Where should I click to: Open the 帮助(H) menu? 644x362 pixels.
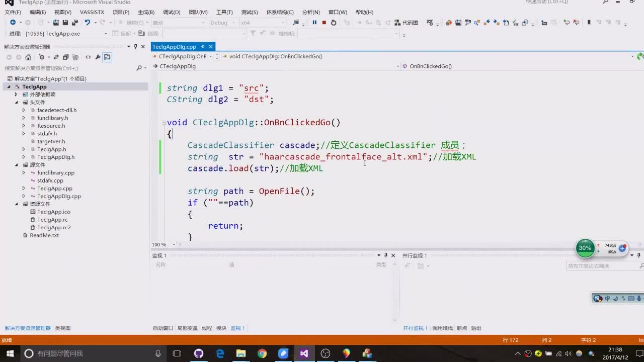[364, 12]
